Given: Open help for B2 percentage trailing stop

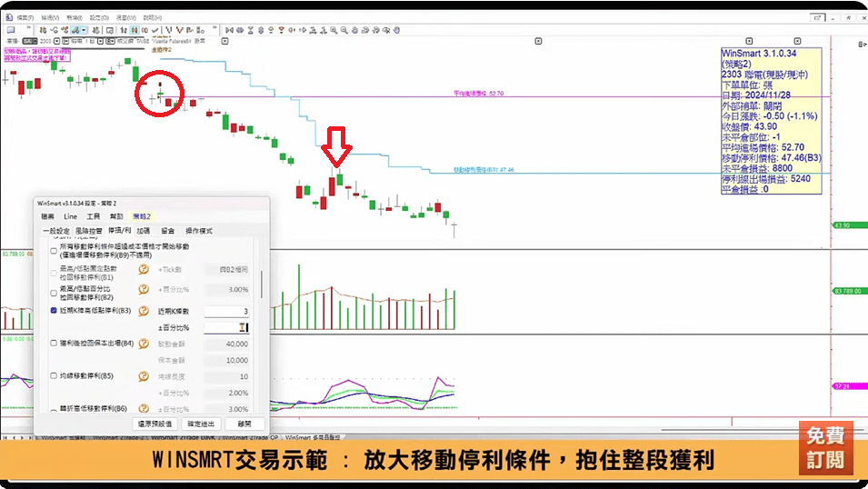Looking at the screenshot, I should click(x=144, y=289).
